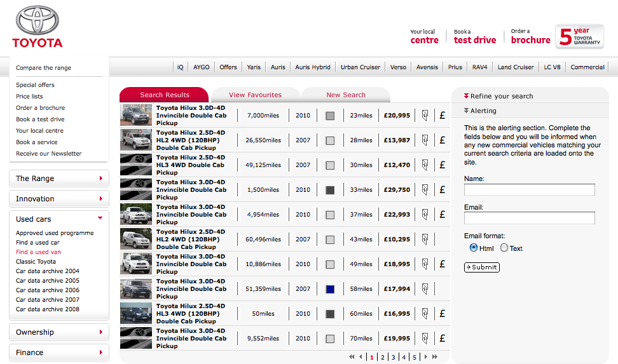Viewport: 618px width, 364px height.
Task: Click finance £ icon for £19,995 Hilux
Action: pos(443,339)
